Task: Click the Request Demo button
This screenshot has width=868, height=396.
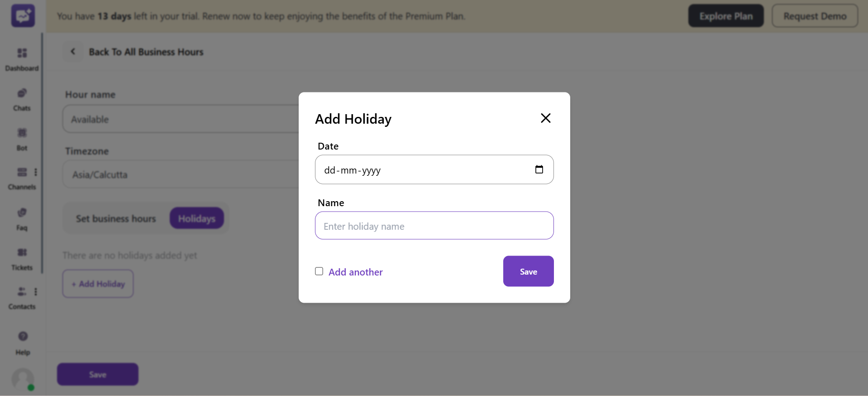Action: 815,15
